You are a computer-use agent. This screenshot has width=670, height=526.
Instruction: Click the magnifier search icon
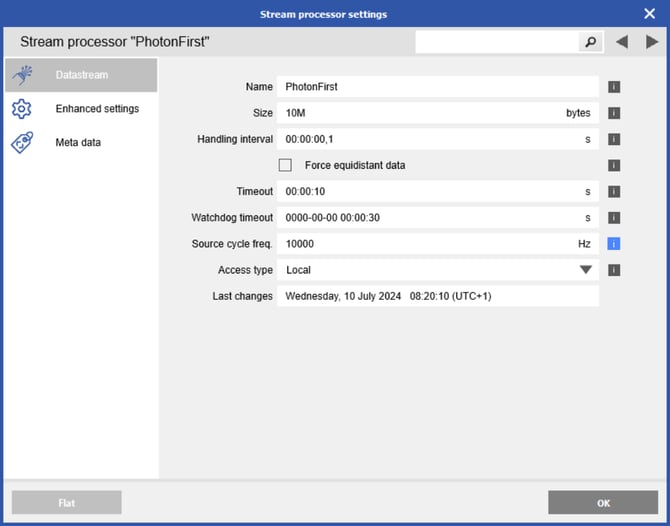point(591,42)
